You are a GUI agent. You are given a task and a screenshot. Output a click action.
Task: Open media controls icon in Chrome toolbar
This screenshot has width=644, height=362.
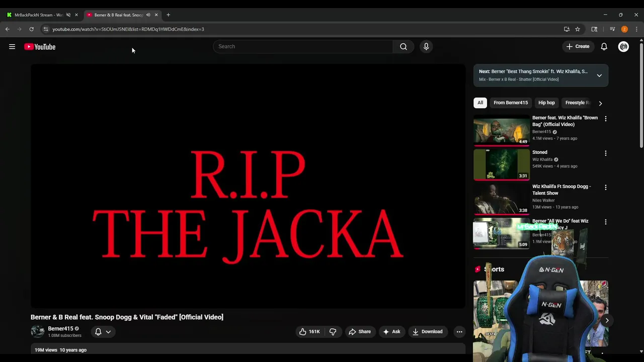pyautogui.click(x=612, y=29)
